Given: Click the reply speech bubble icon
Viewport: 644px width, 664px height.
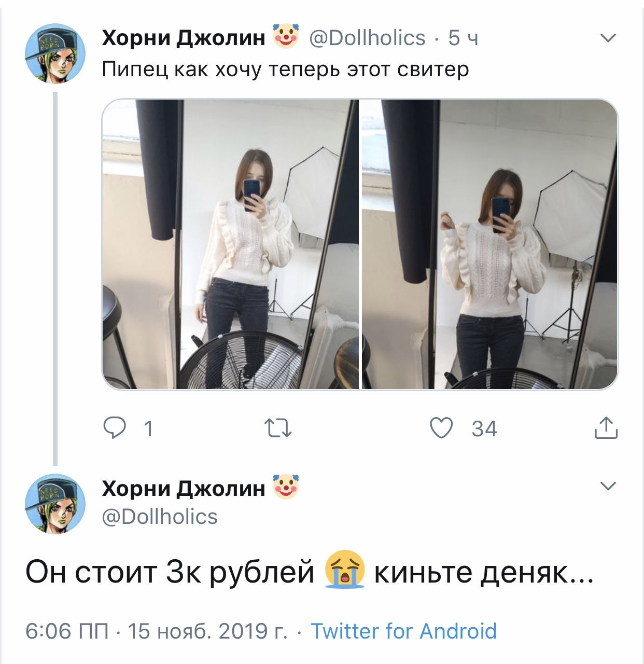Looking at the screenshot, I should [x=115, y=428].
